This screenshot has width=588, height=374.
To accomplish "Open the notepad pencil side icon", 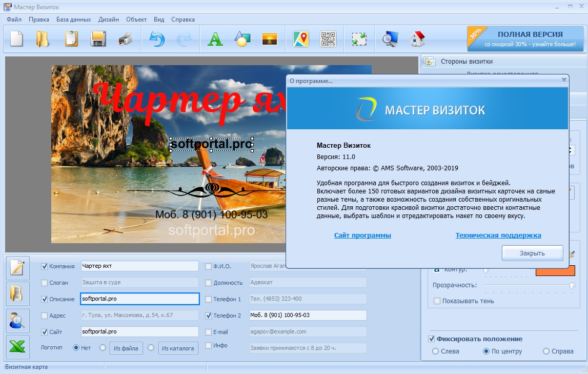I will coord(17,268).
